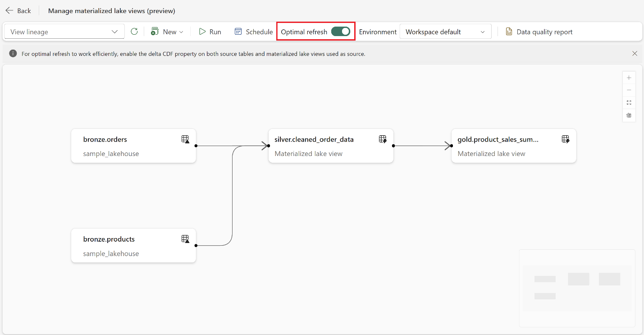Viewport: 644px width, 335px height.
Task: Click the bronze.orders table icon
Action: pos(185,139)
